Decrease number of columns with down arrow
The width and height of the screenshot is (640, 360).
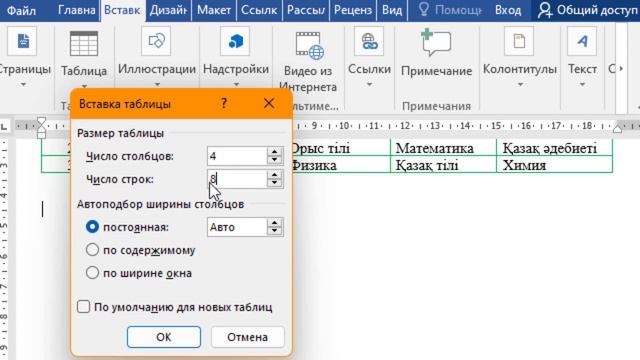(274, 160)
